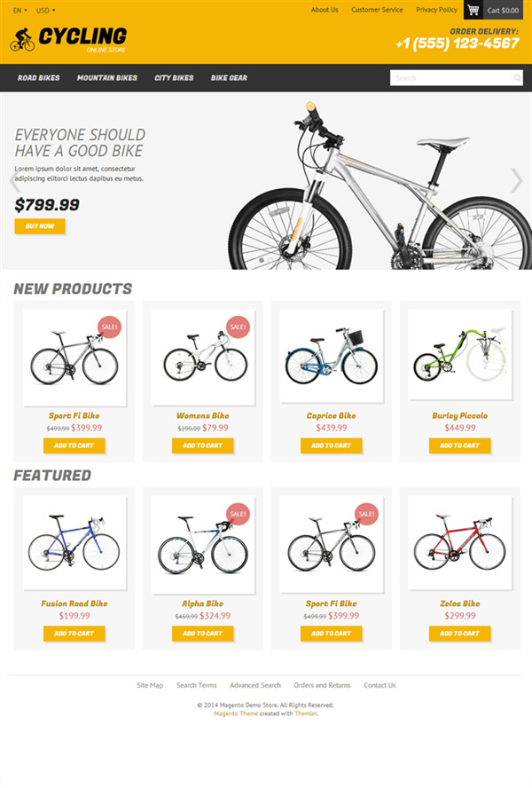
Task: Go to previous slide with left arrow
Action: [x=14, y=180]
